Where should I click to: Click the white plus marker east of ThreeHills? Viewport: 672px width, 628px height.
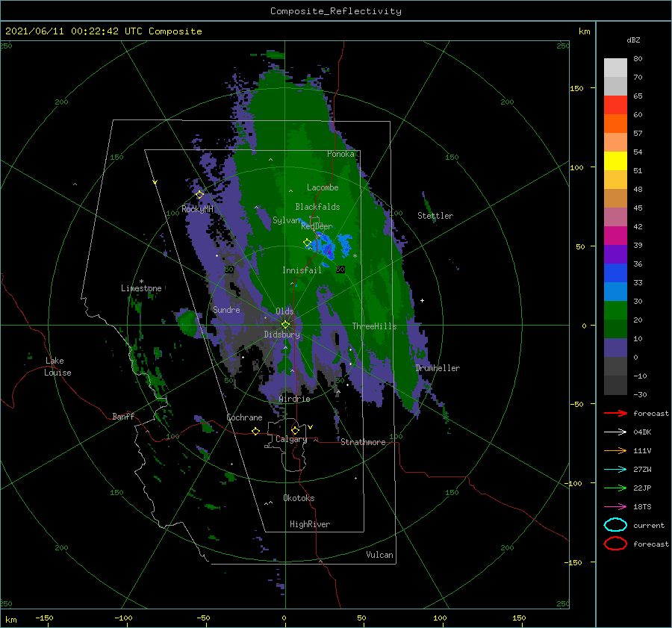(422, 300)
